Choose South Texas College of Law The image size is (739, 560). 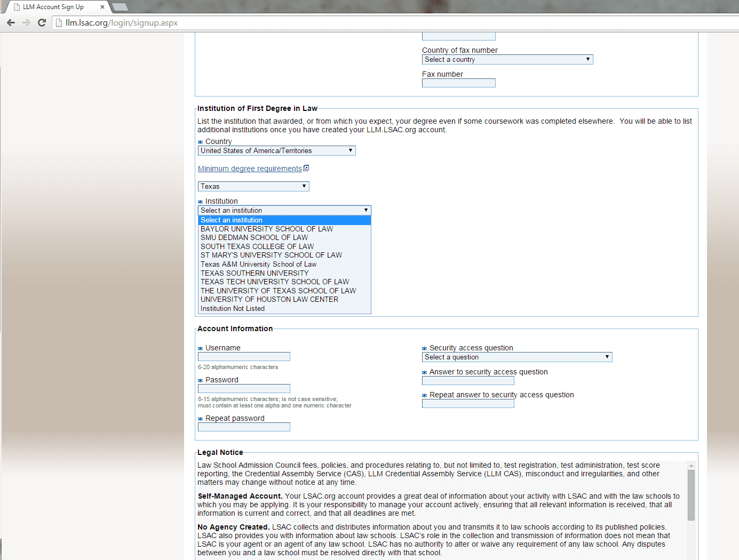284,246
